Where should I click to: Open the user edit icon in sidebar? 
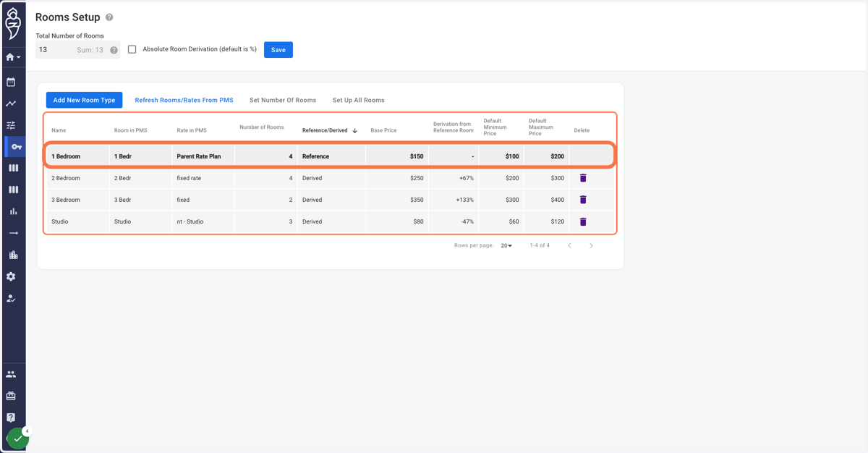coord(11,298)
